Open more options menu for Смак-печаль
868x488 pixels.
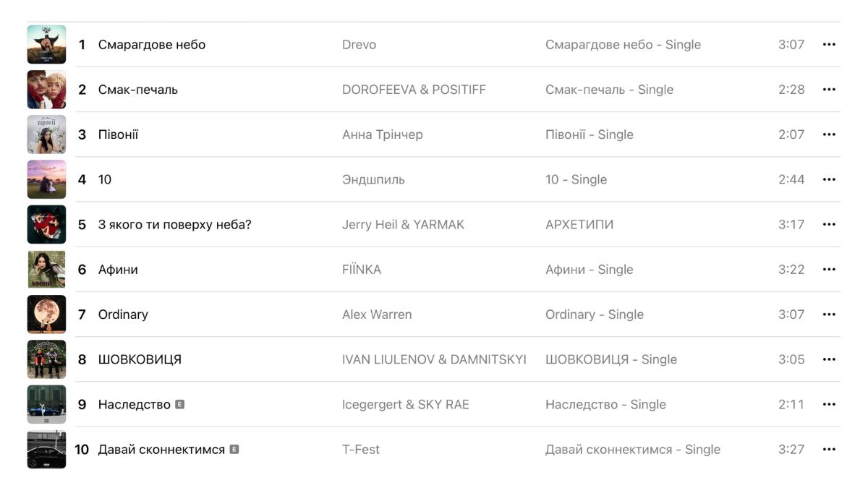tap(829, 90)
